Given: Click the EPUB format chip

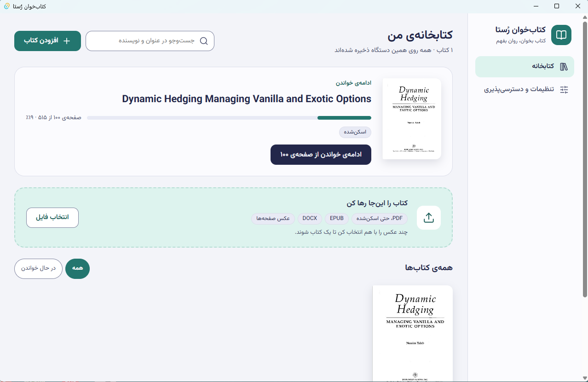Looking at the screenshot, I should pos(337,219).
